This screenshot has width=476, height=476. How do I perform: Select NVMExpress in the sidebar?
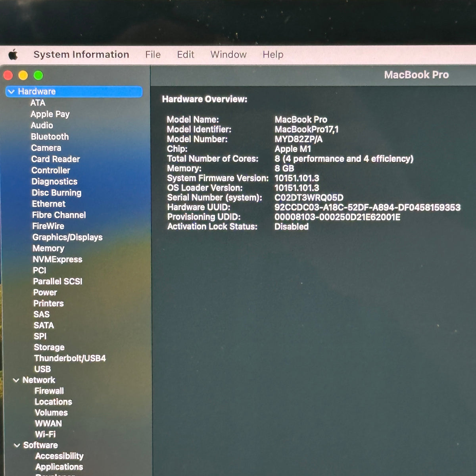[x=58, y=259]
